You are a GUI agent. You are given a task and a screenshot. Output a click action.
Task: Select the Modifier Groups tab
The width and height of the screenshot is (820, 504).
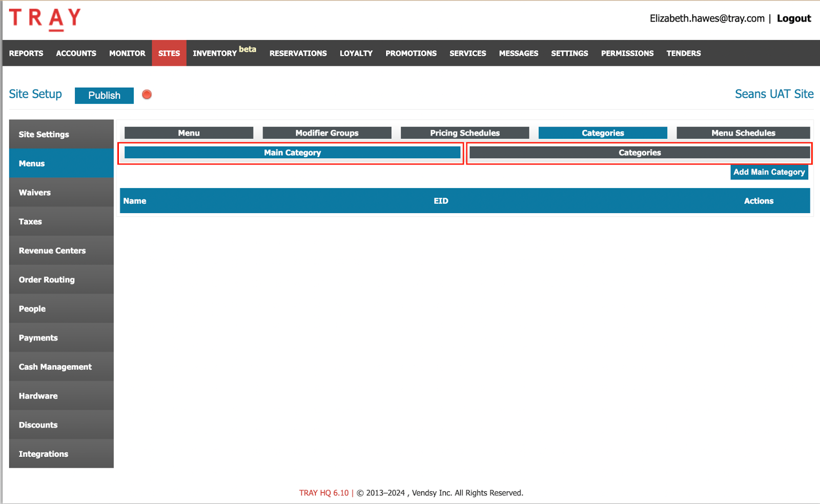(x=326, y=133)
